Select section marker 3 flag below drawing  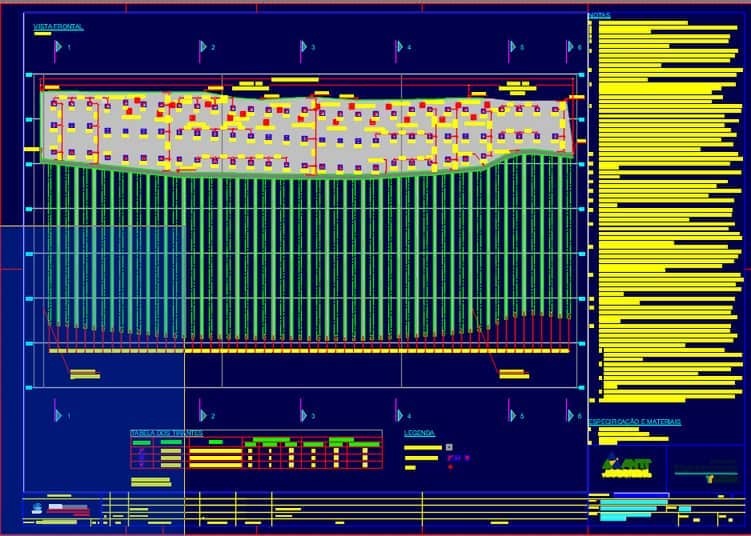coord(304,415)
